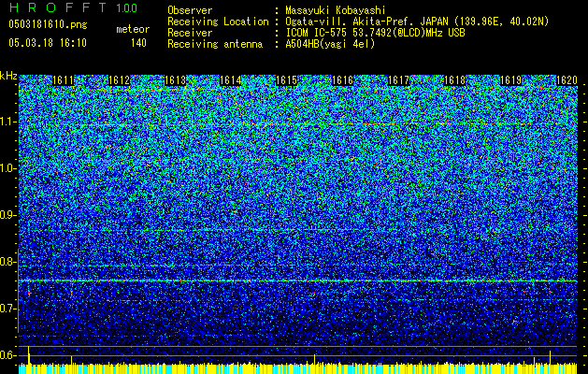
Task: Click the meteor count 140
Action: pyautogui.click(x=138, y=43)
